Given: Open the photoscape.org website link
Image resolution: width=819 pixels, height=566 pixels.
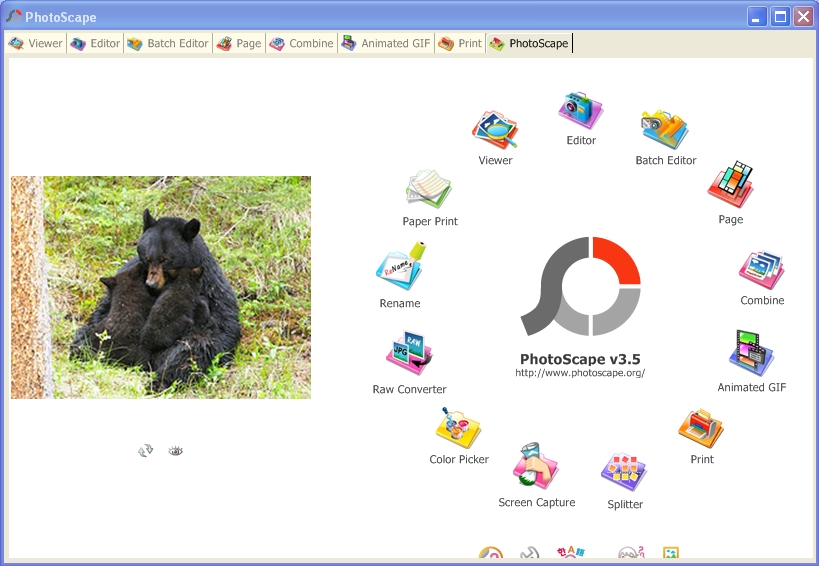Looking at the screenshot, I should [x=580, y=373].
